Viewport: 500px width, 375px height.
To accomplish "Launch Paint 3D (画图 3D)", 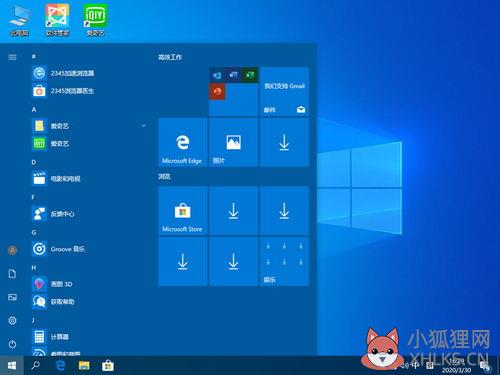I will (52, 284).
